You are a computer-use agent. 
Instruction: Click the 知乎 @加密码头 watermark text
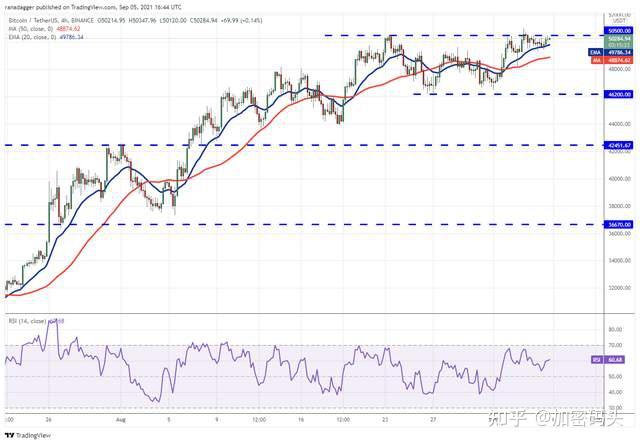coord(556,418)
